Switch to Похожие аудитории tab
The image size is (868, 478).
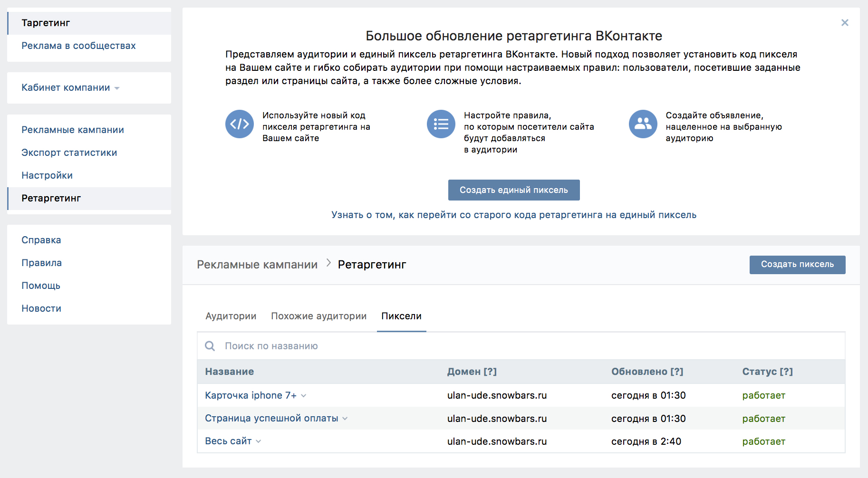[318, 316]
